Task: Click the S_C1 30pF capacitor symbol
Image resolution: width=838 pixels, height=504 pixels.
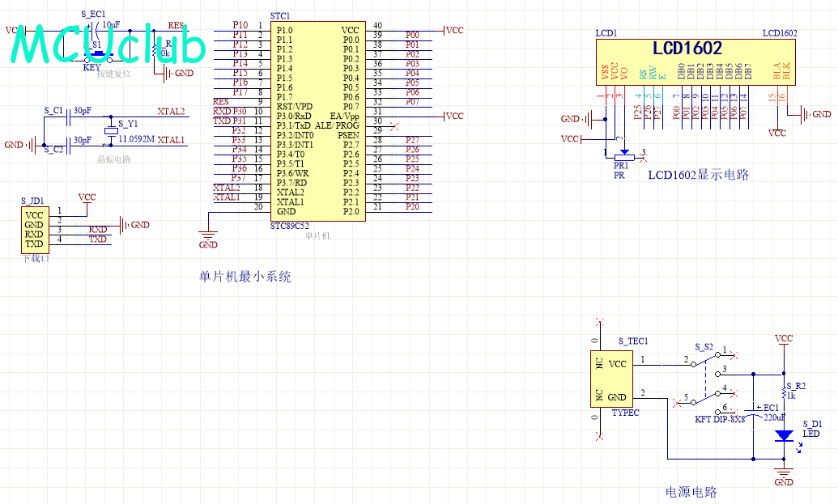Action: point(68,117)
